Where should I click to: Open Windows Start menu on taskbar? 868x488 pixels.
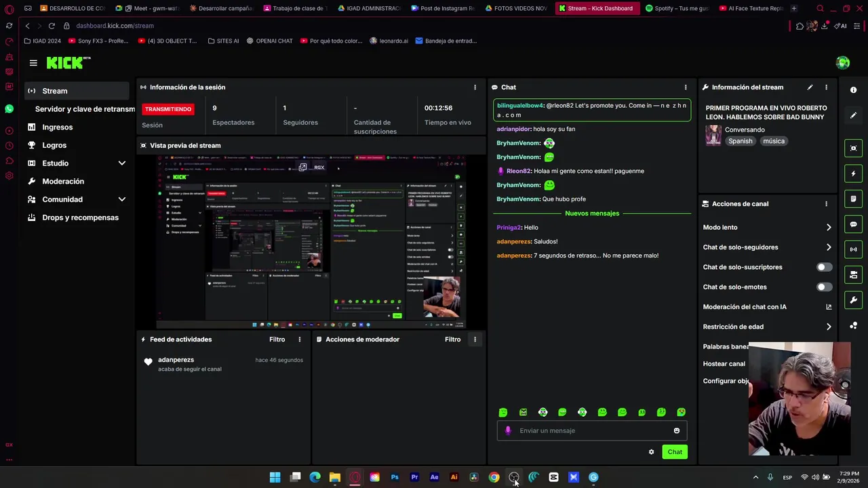click(275, 477)
